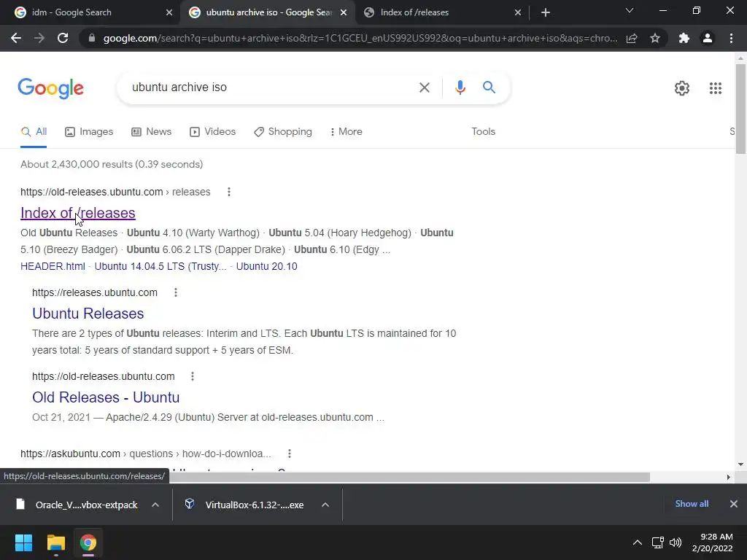Click the vertical scrollbar thumb
This screenshot has height=560, width=747.
click(x=740, y=109)
